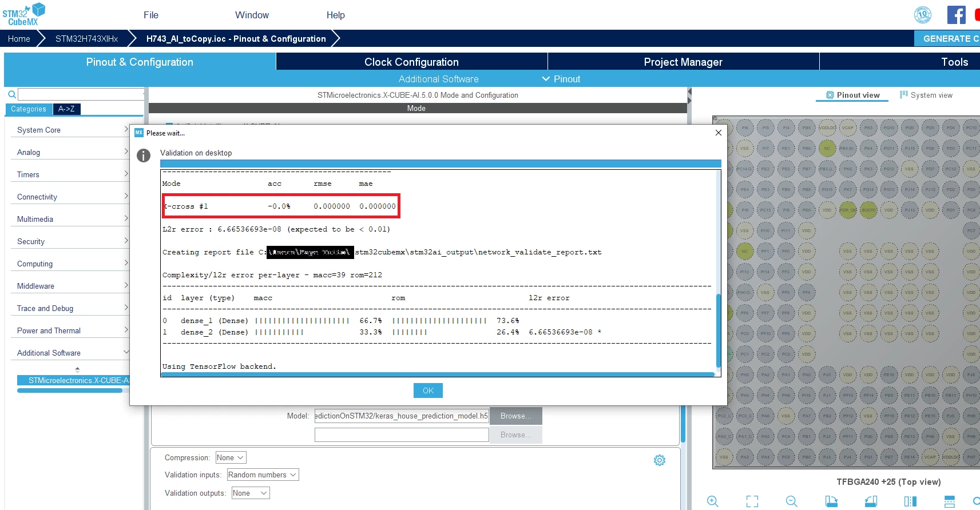The width and height of the screenshot is (980, 510).
Task: Click the zoom out icon below the pinout
Action: click(791, 501)
